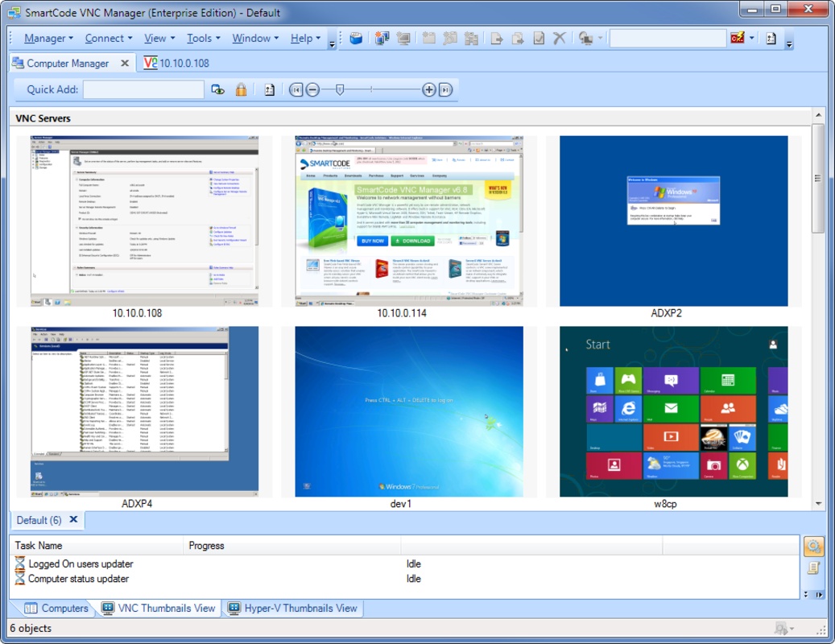Expand the Connect menu dropdown

point(109,39)
